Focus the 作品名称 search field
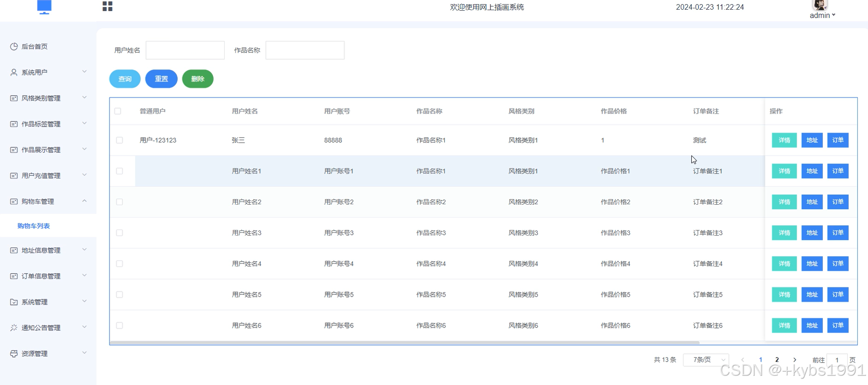The height and width of the screenshot is (385, 868). (305, 50)
